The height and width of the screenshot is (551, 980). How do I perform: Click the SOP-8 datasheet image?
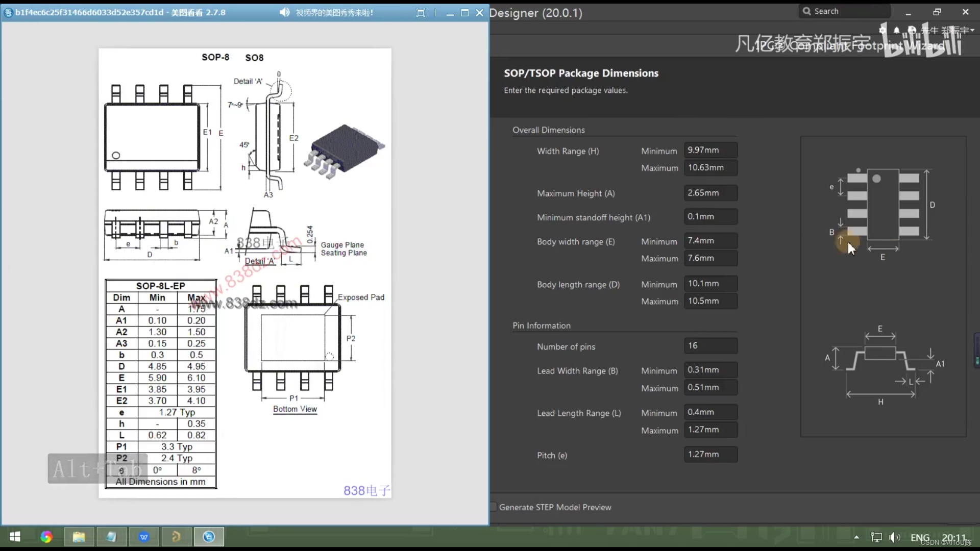244,273
